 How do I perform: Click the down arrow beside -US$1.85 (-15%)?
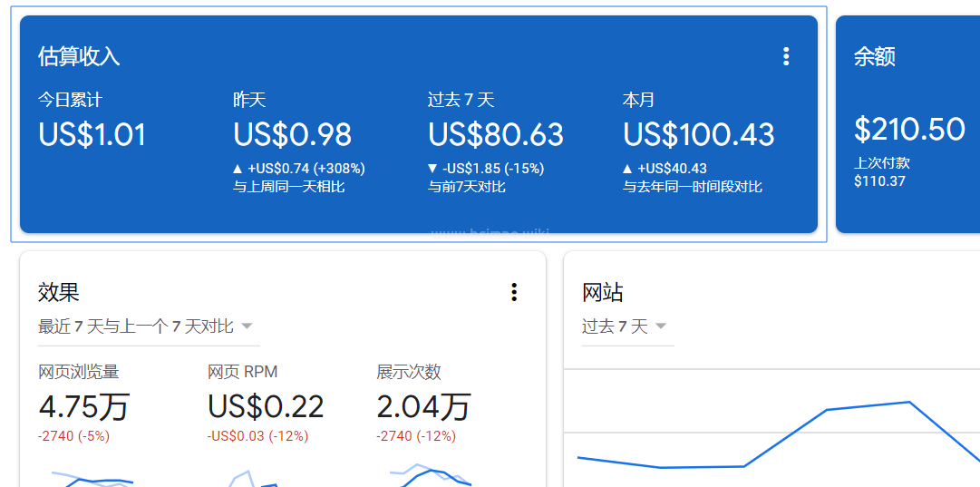pyautogui.click(x=433, y=169)
